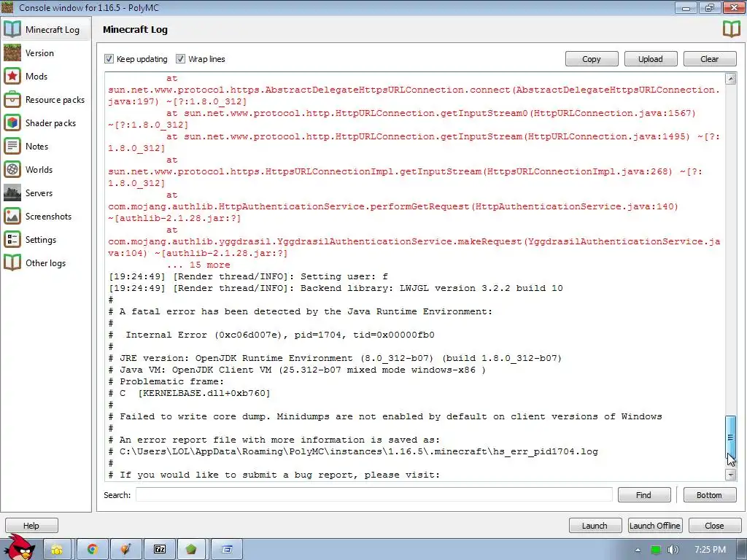Toggle Wrap lines checkbox
This screenshot has height=560, width=747.
tap(181, 58)
